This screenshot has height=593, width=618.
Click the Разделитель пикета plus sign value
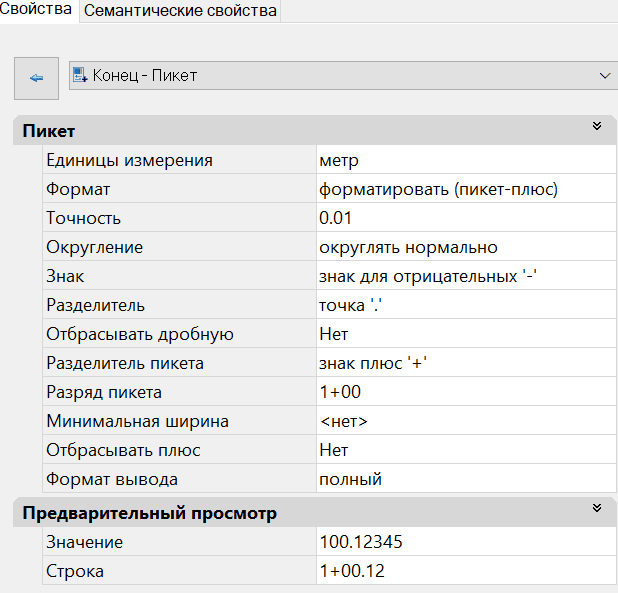(x=465, y=363)
